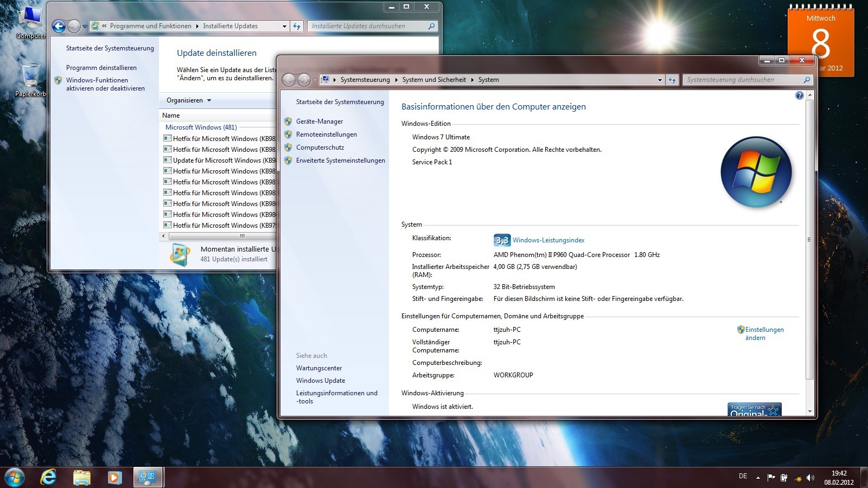Viewport: 868px width, 488px height.
Task: Click the DE language indicator
Action: coord(743,476)
